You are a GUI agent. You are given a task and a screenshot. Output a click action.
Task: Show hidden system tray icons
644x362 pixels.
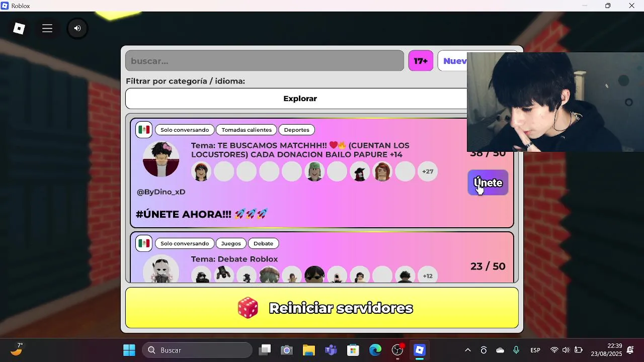tap(467, 350)
